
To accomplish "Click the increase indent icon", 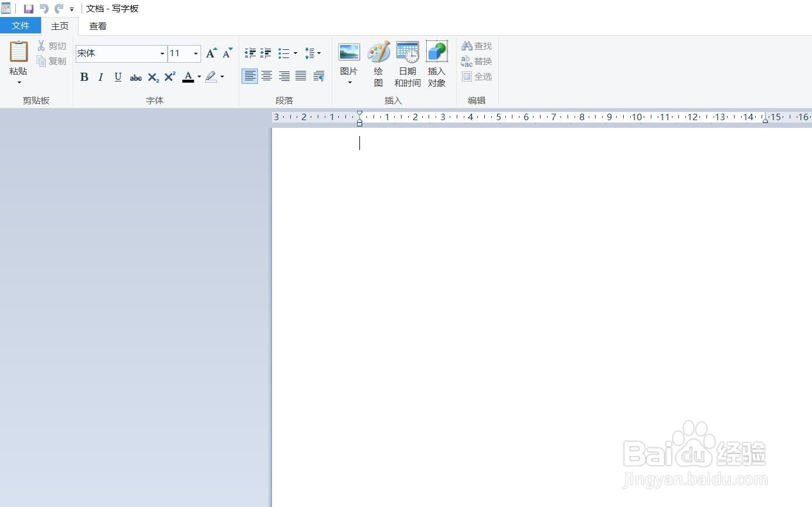I will (x=266, y=53).
